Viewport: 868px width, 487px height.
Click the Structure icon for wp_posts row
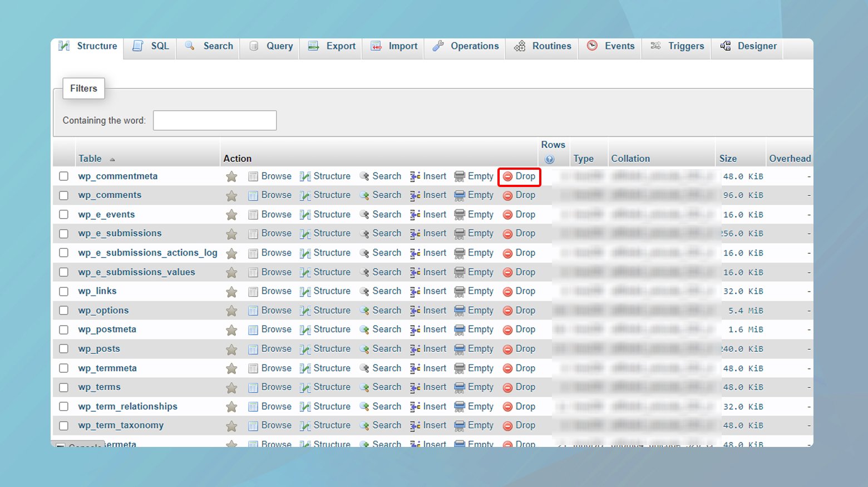[x=305, y=349]
